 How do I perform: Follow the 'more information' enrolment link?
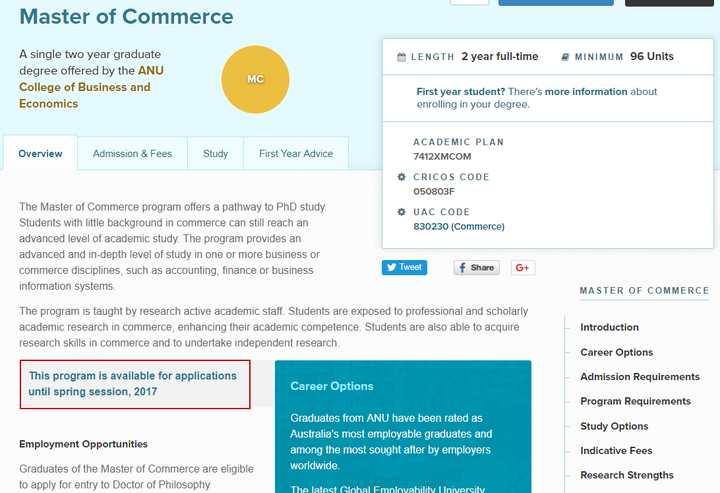[x=586, y=92]
